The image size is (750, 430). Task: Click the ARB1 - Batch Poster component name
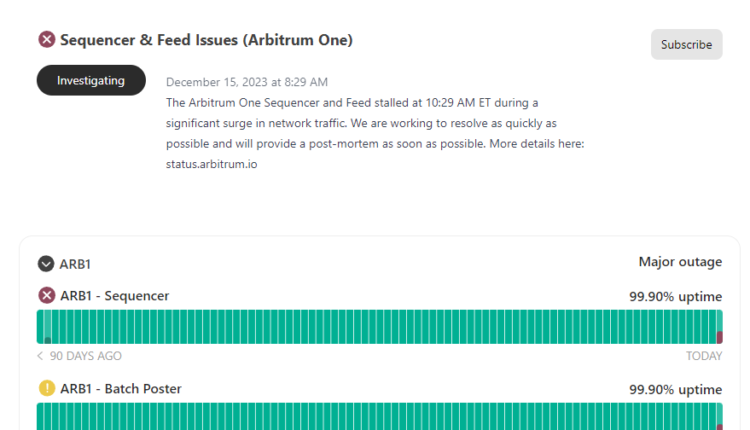pyautogui.click(x=120, y=388)
